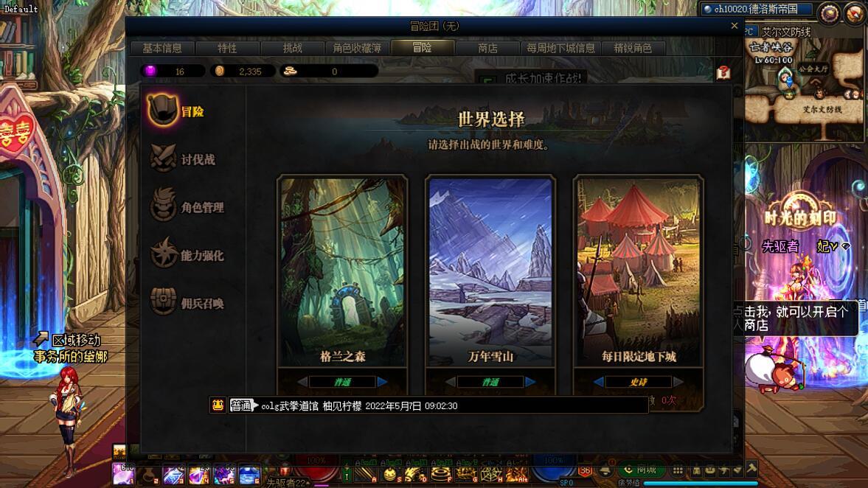
Task: Click the red question mark help icon
Action: click(x=723, y=72)
